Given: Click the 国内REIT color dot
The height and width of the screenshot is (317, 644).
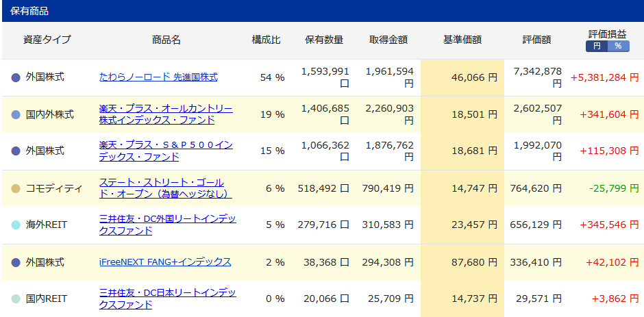Looking at the screenshot, I should pyautogui.click(x=16, y=299).
